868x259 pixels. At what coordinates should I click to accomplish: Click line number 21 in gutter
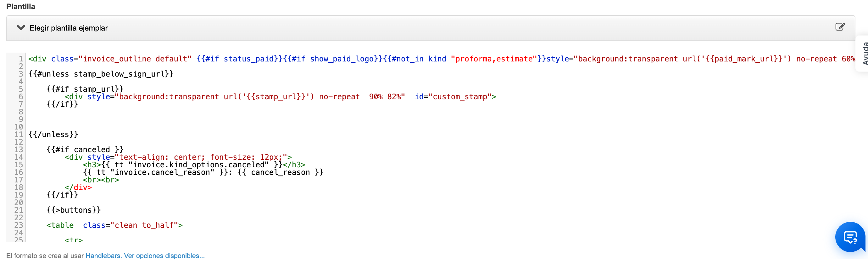(19, 210)
